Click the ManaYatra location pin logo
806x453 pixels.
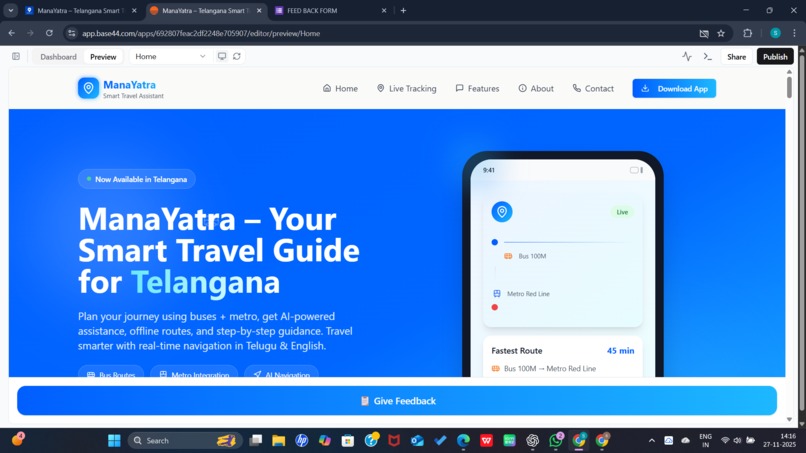click(88, 88)
